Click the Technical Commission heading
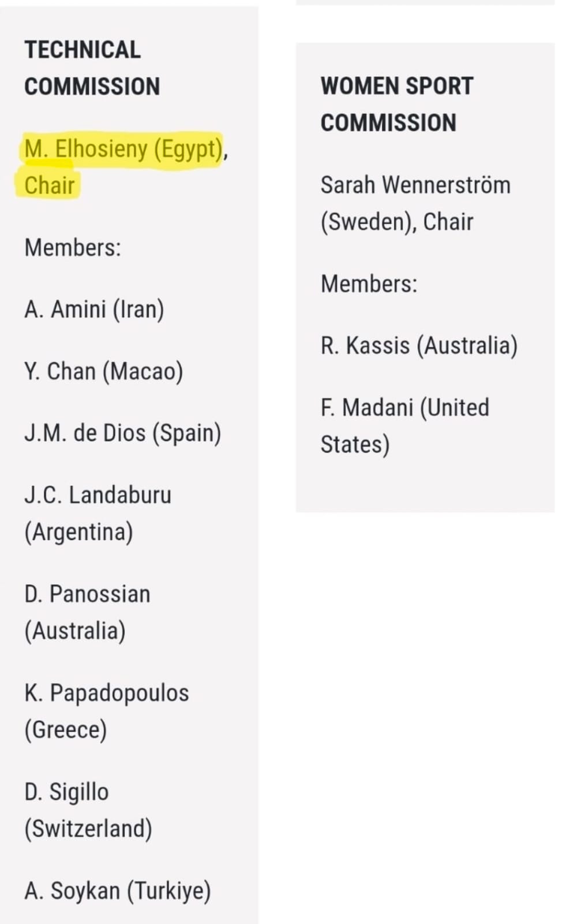The height and width of the screenshot is (924, 573). click(92, 68)
